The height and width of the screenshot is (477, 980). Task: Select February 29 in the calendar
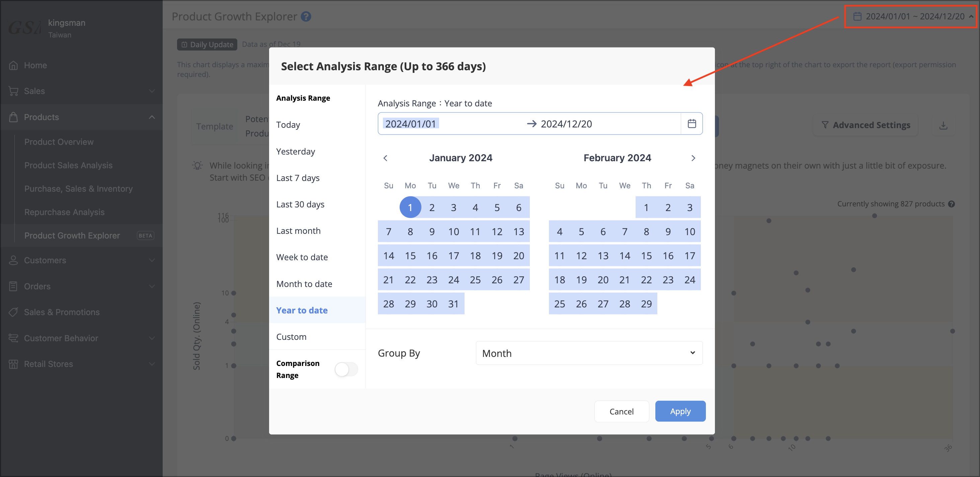point(646,304)
